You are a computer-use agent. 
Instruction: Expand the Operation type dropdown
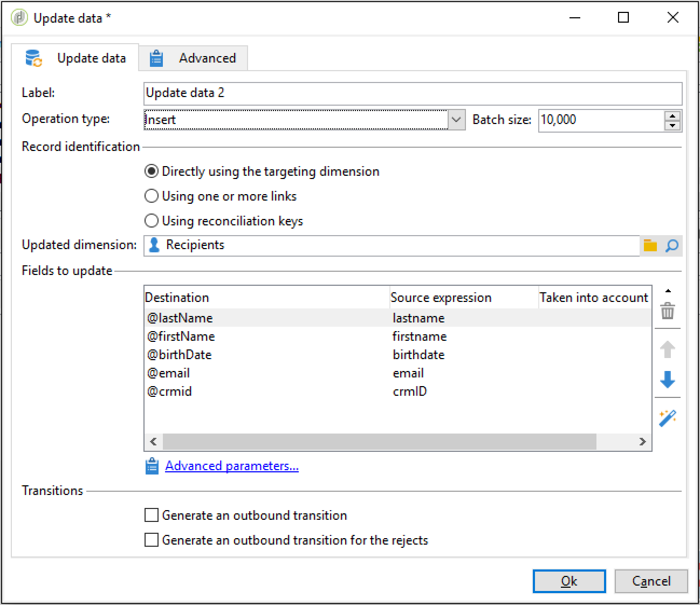click(456, 120)
